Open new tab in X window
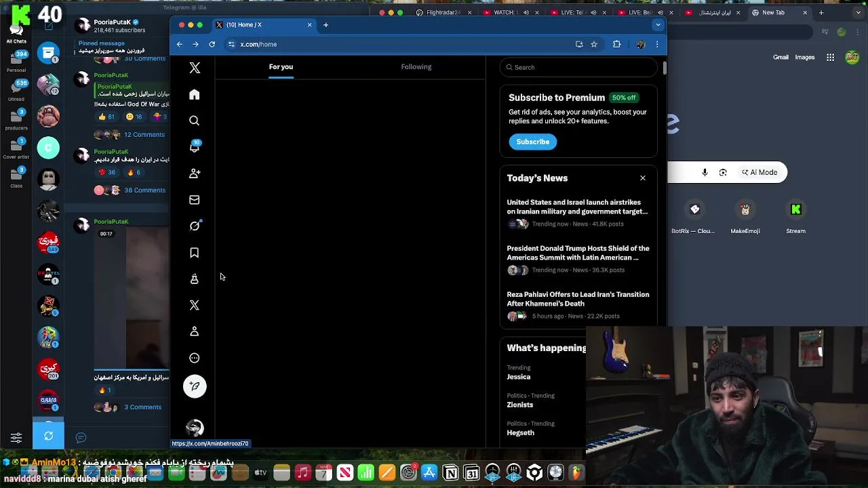This screenshot has width=868, height=488. tap(325, 25)
